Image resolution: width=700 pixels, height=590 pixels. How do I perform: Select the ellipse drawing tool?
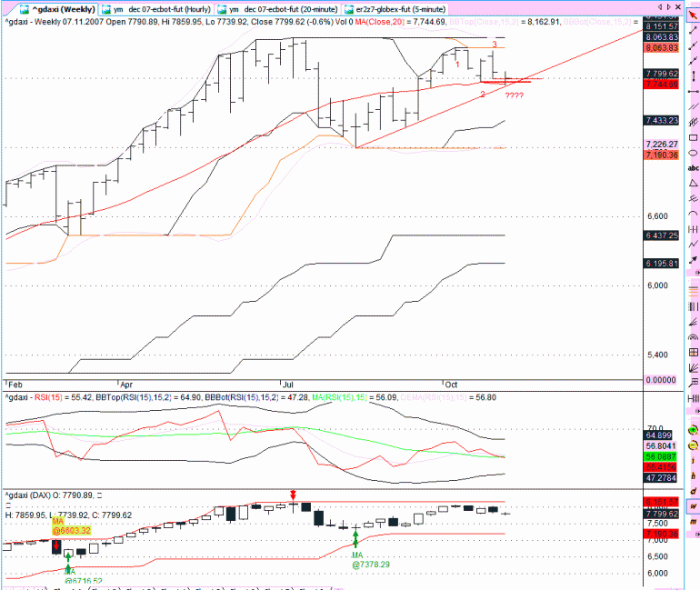pyautogui.click(x=693, y=153)
